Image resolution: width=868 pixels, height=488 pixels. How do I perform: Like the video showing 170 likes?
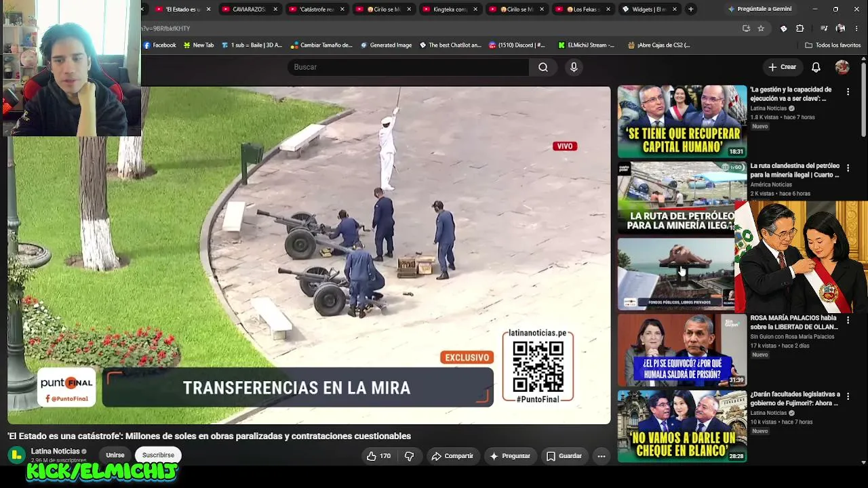coord(378,456)
